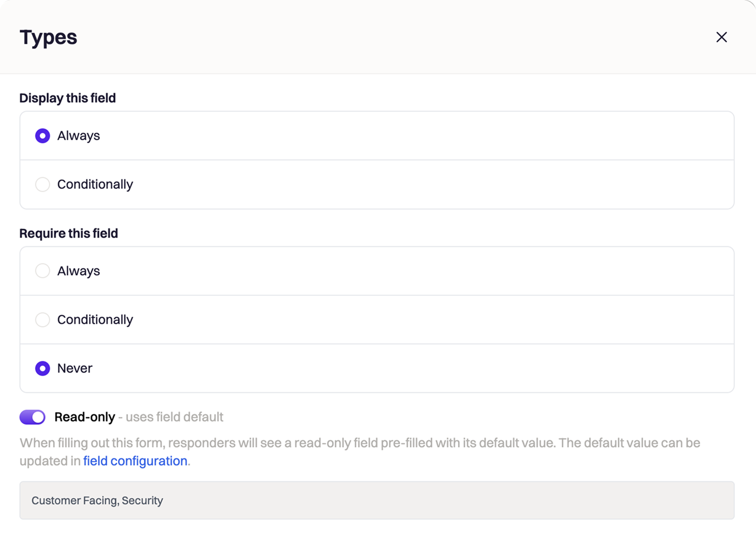The image size is (756, 546).
Task: Click the Display this field heading
Action: click(68, 98)
